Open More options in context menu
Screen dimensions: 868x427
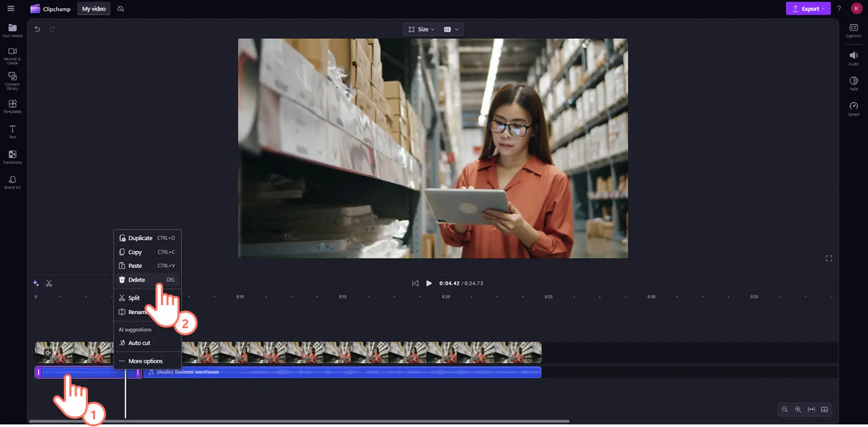(x=147, y=361)
